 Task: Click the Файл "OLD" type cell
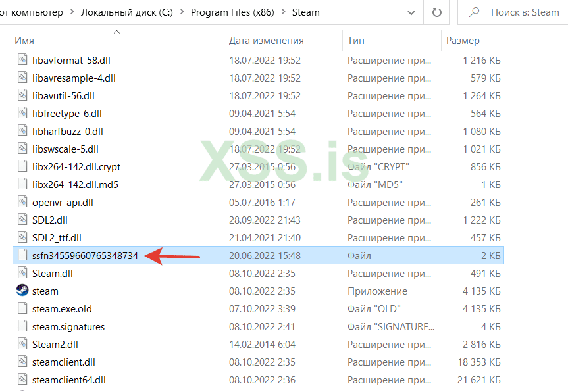pyautogui.click(x=374, y=308)
